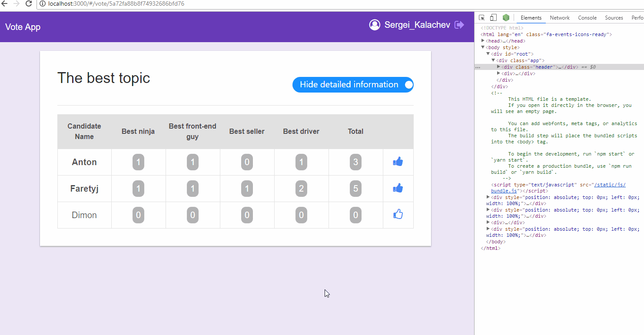Image resolution: width=644 pixels, height=335 pixels.
Task: Click the Faretyj candidate name cell
Action: [84, 189]
